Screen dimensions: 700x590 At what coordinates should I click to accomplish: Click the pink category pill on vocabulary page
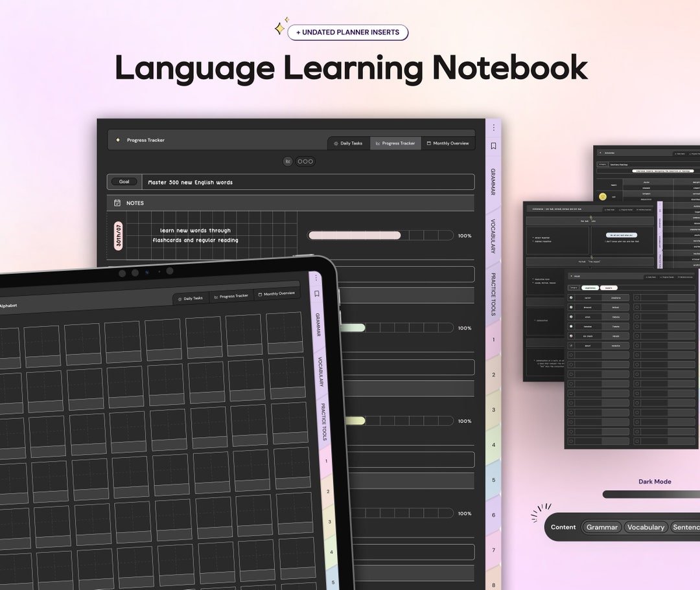pyautogui.click(x=609, y=288)
